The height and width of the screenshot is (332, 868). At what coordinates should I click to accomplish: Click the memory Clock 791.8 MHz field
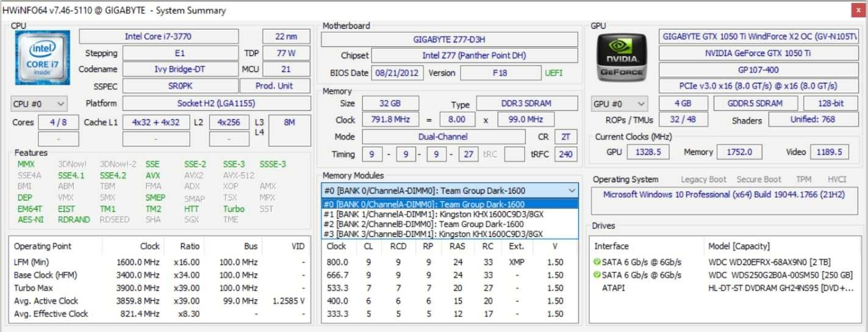point(390,120)
